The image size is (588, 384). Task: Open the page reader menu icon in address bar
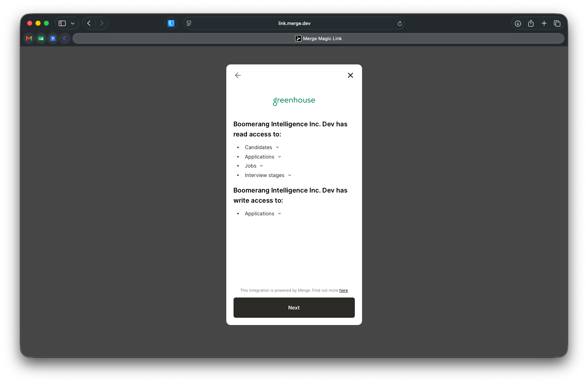tap(189, 23)
